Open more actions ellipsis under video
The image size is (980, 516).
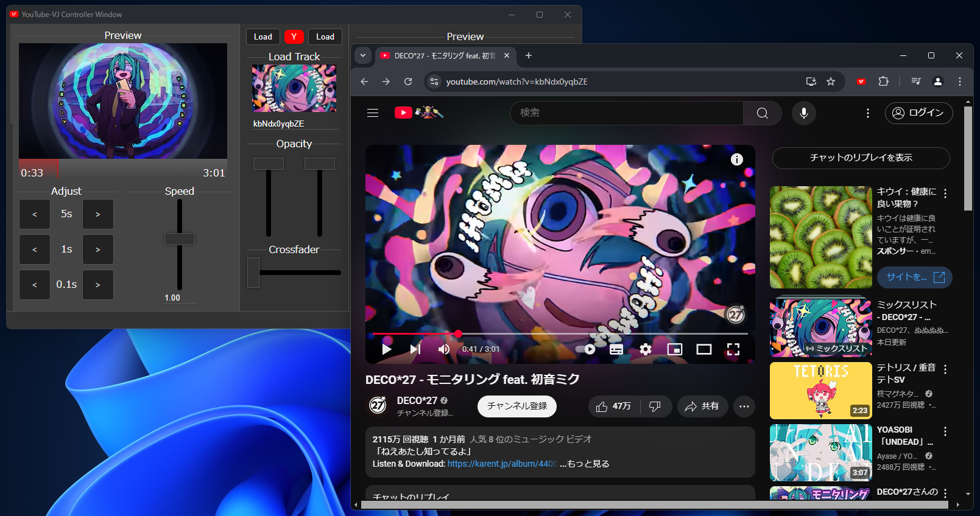click(x=744, y=406)
